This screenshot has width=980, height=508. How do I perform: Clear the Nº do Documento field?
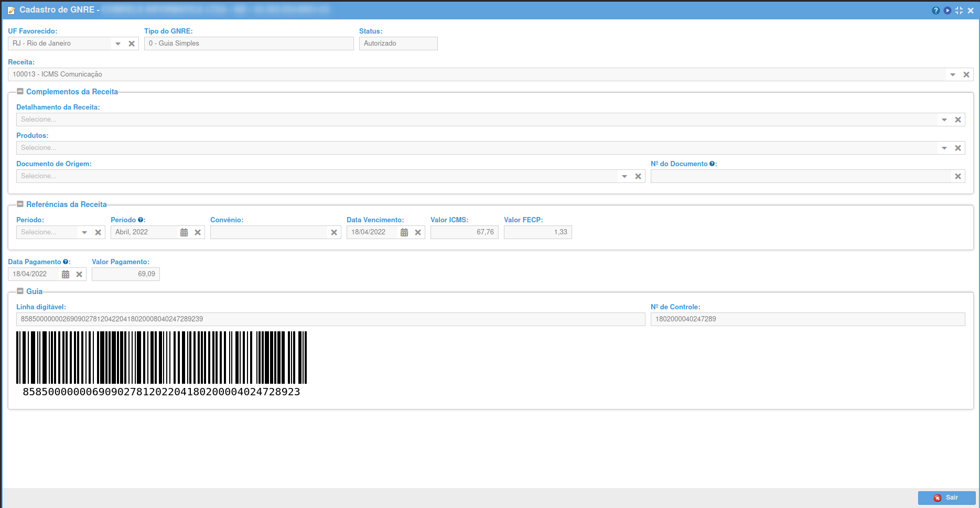[x=958, y=176]
